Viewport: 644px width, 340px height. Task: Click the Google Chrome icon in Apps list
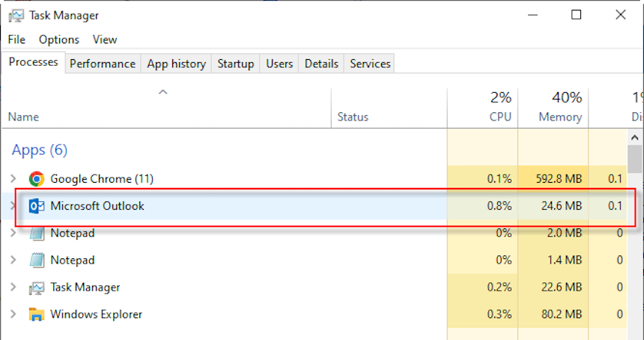[37, 179]
